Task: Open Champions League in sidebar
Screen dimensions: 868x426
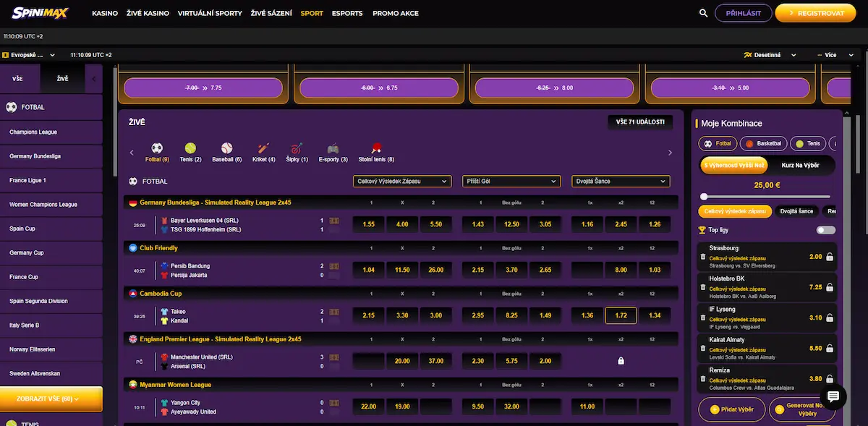Action: pyautogui.click(x=51, y=132)
